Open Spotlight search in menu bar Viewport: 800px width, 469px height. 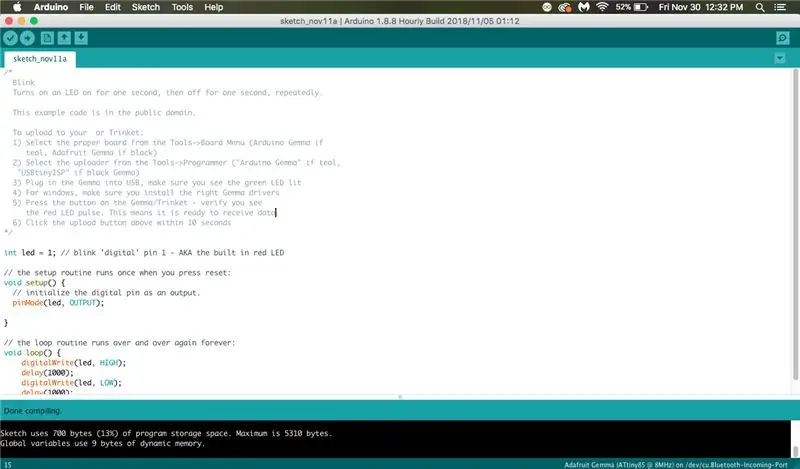click(760, 7)
